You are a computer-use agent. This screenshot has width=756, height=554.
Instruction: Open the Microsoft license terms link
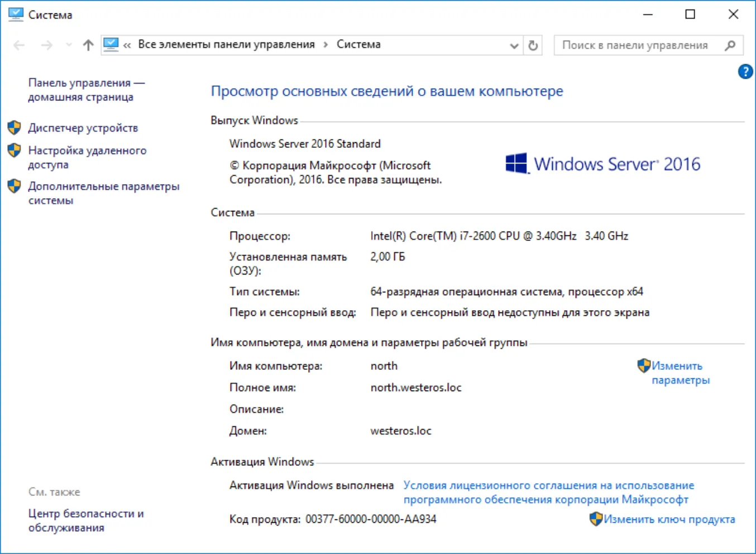(x=549, y=492)
